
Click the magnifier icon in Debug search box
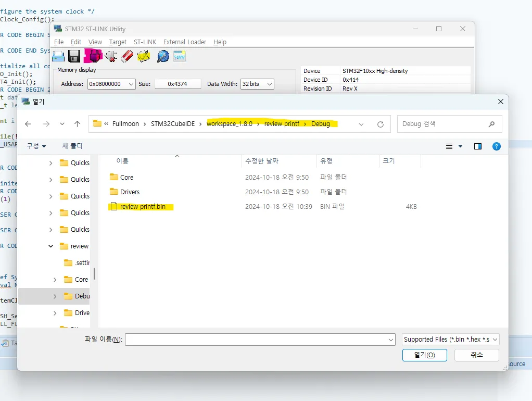tap(491, 124)
